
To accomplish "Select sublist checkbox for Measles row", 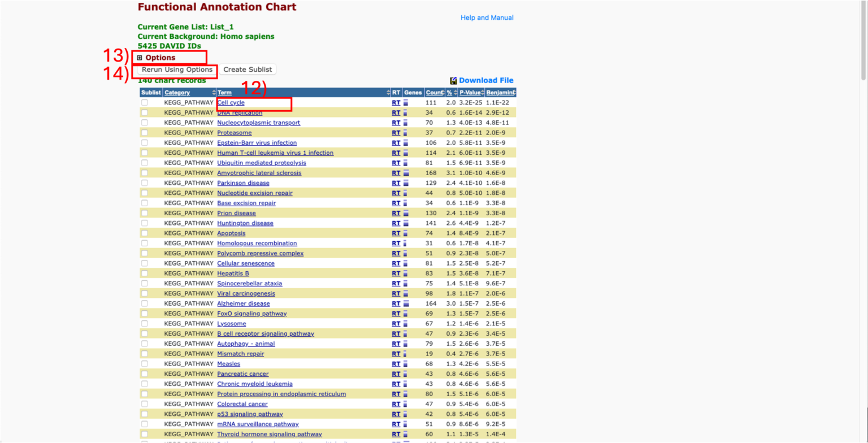I will pyautogui.click(x=145, y=364).
